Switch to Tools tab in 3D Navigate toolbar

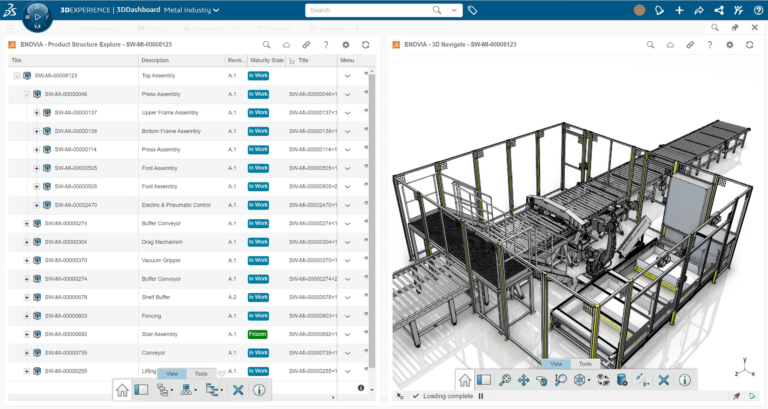point(585,364)
